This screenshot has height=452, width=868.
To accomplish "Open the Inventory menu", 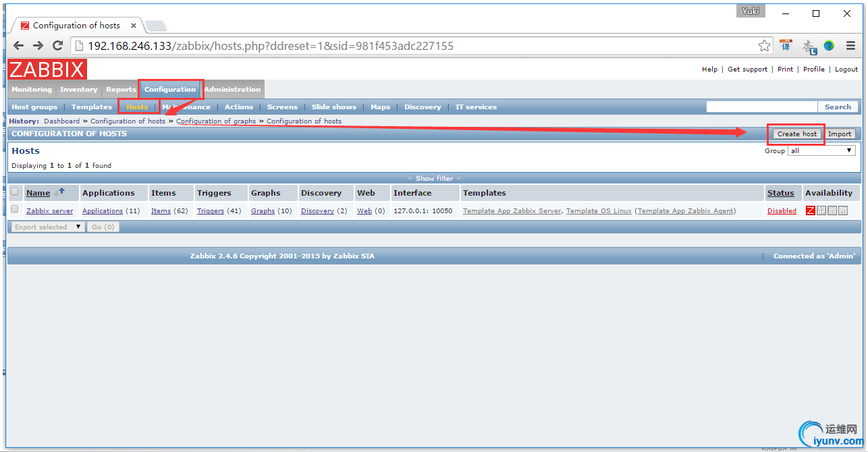I will pos(78,89).
